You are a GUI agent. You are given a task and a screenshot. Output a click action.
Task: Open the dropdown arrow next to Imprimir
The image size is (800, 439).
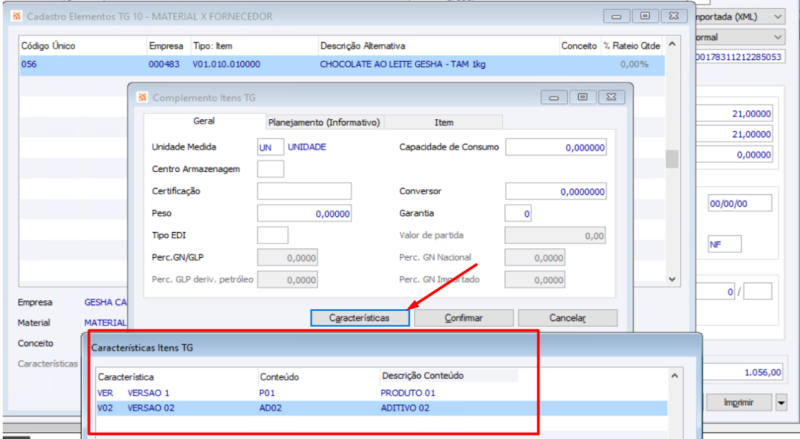pos(781,402)
